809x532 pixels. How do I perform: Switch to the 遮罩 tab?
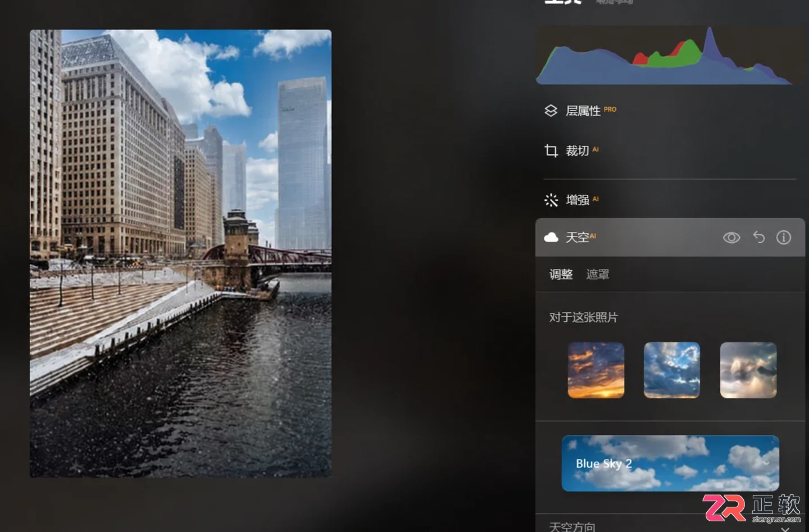tap(598, 274)
